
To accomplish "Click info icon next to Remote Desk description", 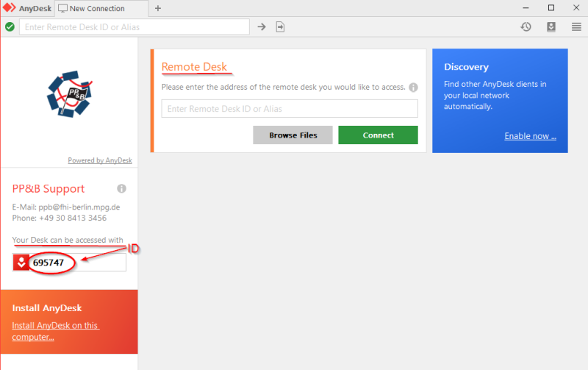I will (413, 88).
